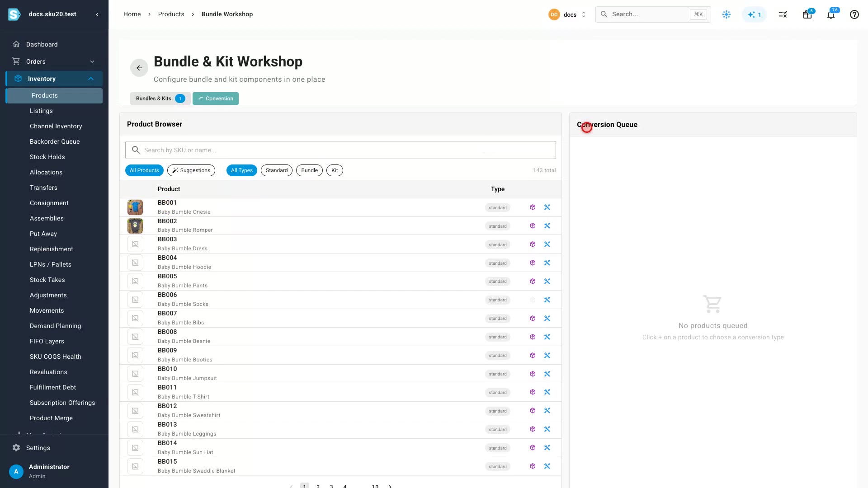
Task: Go to Products breadcrumb link
Action: point(171,14)
